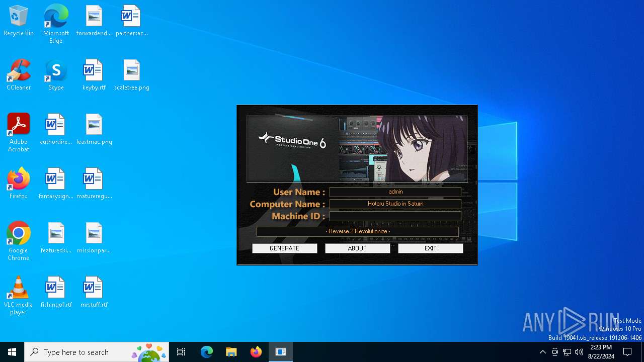The image size is (644, 362).
Task: Select the forwardend image file icon
Action: (x=94, y=21)
